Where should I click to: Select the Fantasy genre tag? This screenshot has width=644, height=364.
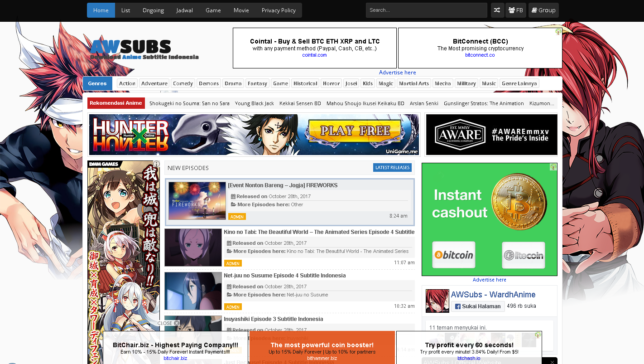click(x=257, y=83)
